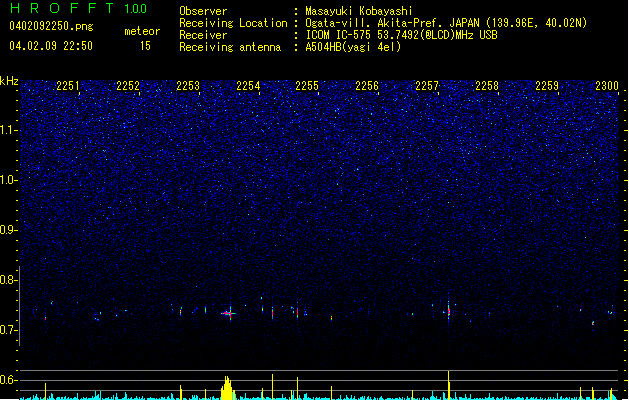
Task: Click the 0.8 frequency axis label
Action: pyautogui.click(x=9, y=280)
